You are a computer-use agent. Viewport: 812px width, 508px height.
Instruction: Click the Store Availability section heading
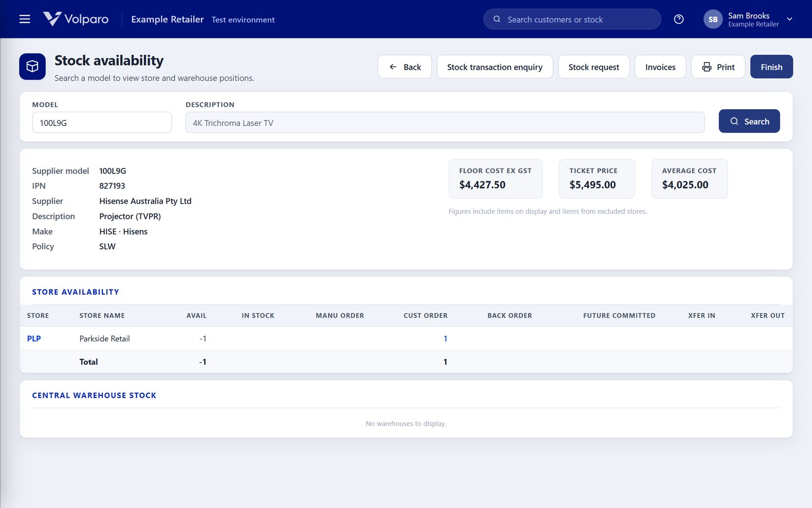click(x=76, y=292)
